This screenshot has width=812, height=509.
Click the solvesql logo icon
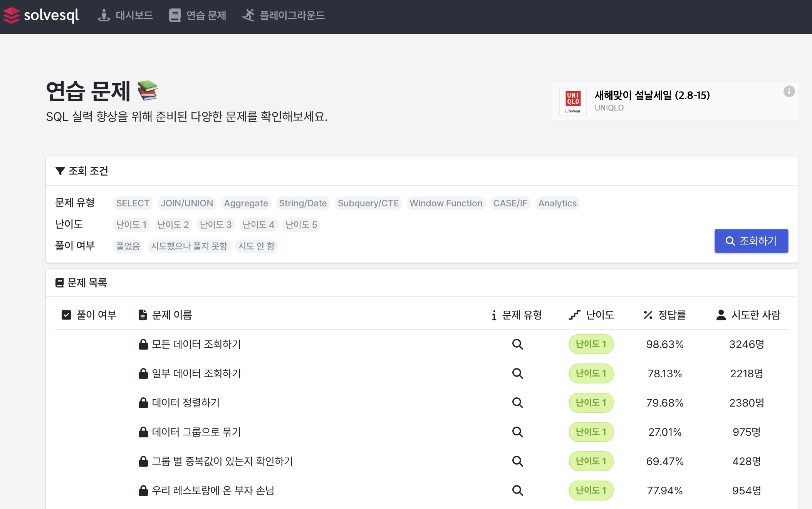tap(12, 15)
